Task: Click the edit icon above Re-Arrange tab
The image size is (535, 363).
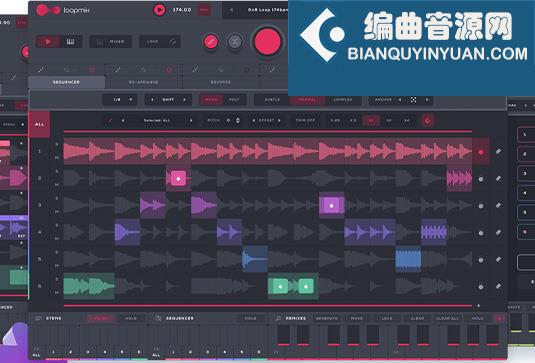Action: [118, 70]
